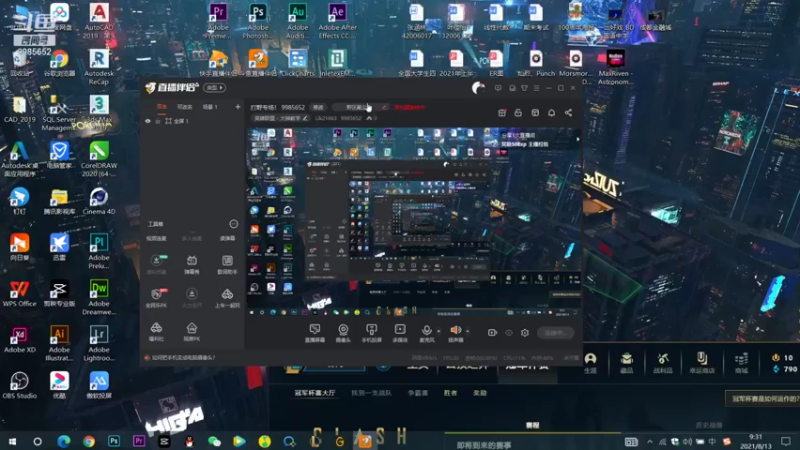Image resolution: width=800 pixels, height=450 pixels.
Task: Switch to the 场景 1 tab
Action: point(210,107)
